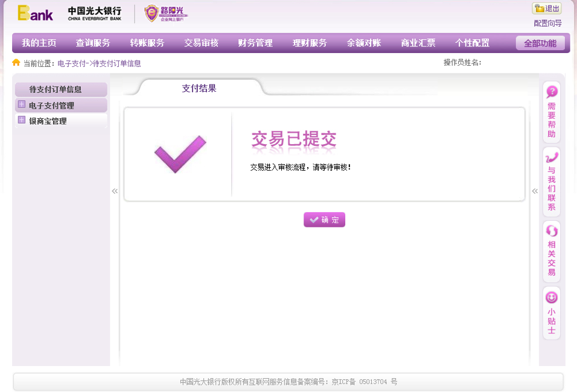The image size is (577, 392).
Task: Open the 交易审核 menu
Action: coord(202,43)
